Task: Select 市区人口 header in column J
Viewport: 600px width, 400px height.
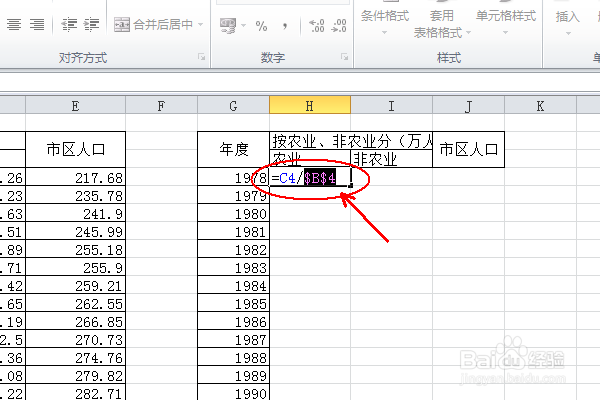Action: point(468,149)
